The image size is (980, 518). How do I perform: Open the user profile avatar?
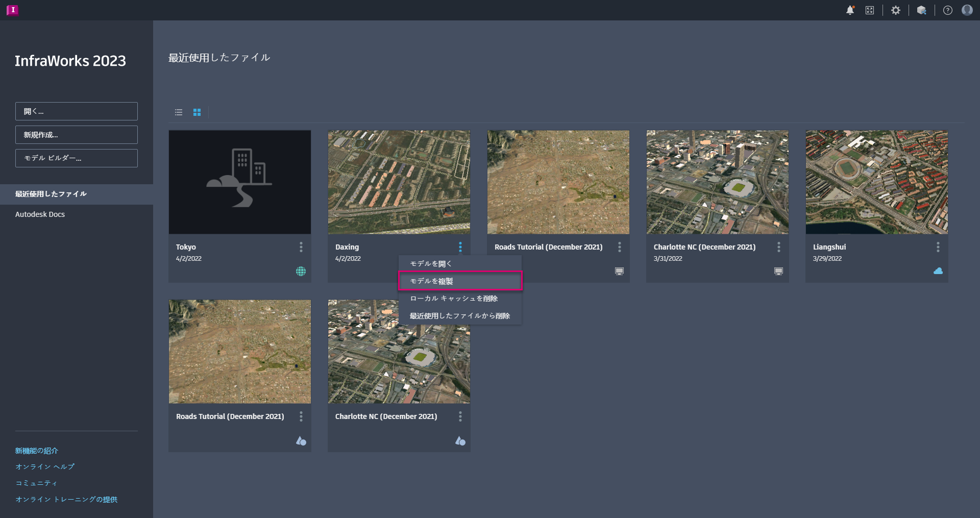(967, 10)
